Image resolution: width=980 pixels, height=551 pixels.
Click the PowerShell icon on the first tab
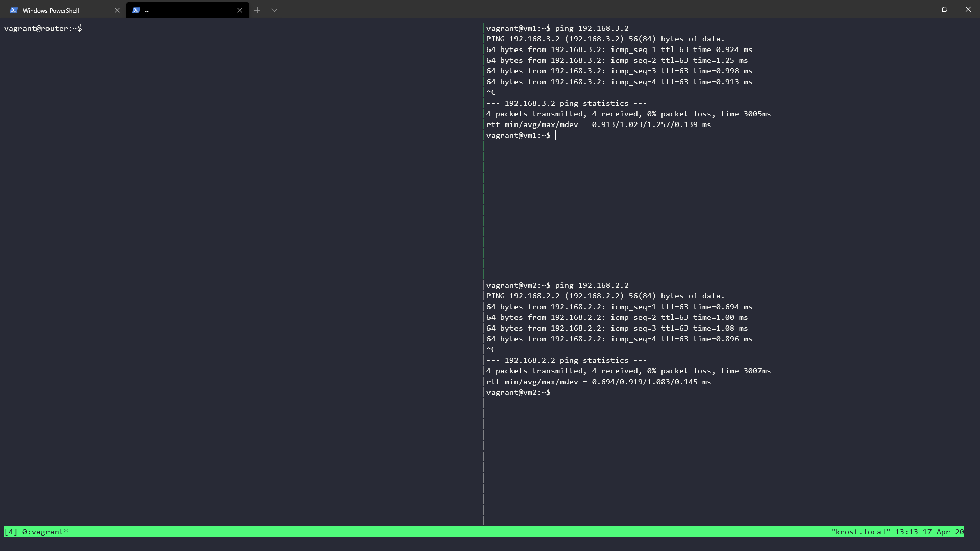tap(14, 10)
